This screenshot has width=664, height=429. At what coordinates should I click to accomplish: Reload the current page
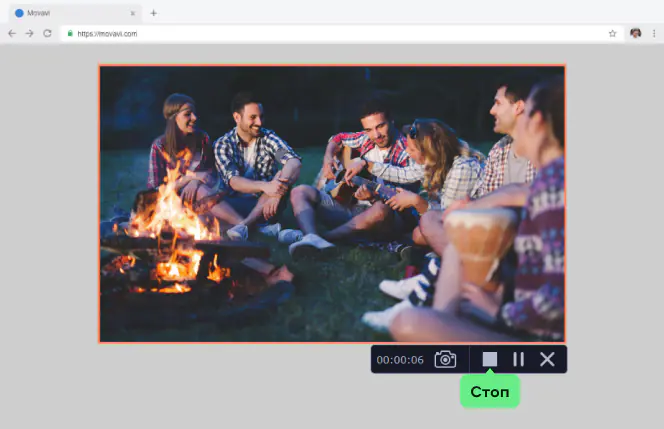point(47,33)
